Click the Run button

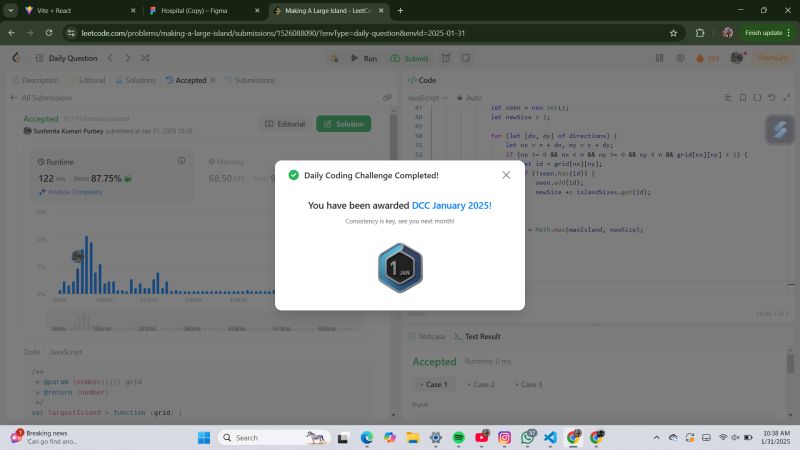click(364, 58)
